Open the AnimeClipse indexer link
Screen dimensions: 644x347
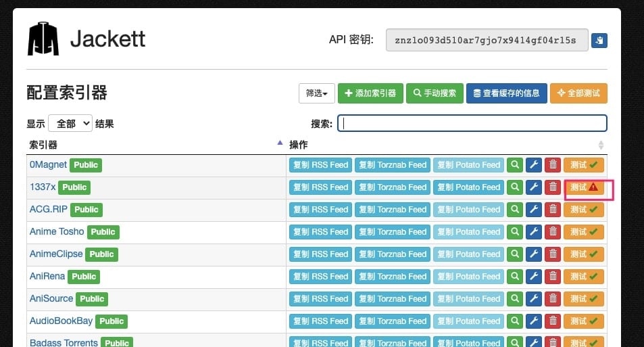(56, 254)
